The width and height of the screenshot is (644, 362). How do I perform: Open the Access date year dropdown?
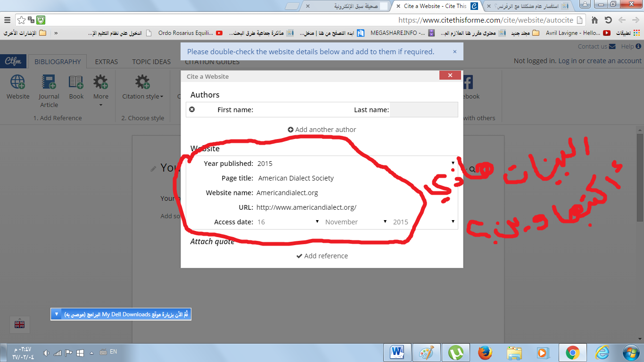(x=424, y=222)
